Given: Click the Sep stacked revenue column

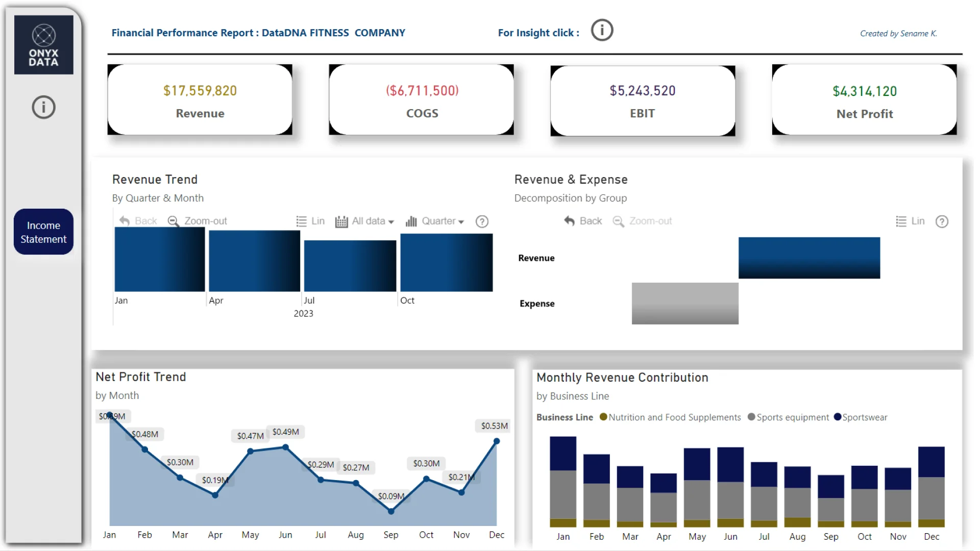Looking at the screenshot, I should [x=831, y=501].
